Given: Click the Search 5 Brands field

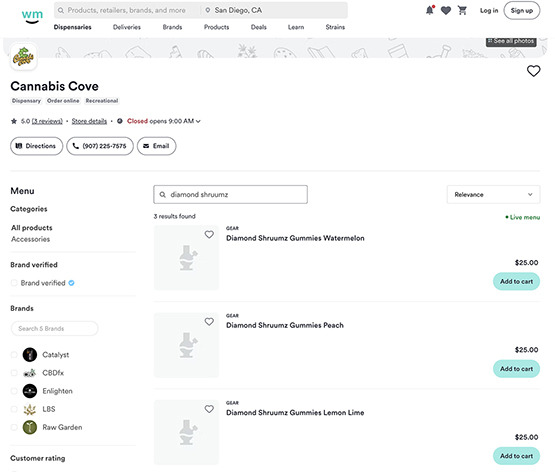Looking at the screenshot, I should pos(55,328).
